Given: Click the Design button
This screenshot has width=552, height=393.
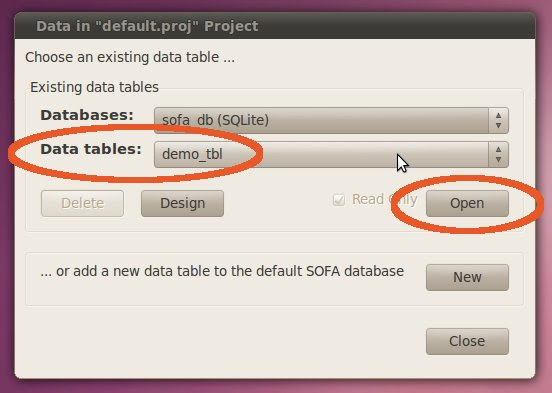Looking at the screenshot, I should [x=182, y=203].
